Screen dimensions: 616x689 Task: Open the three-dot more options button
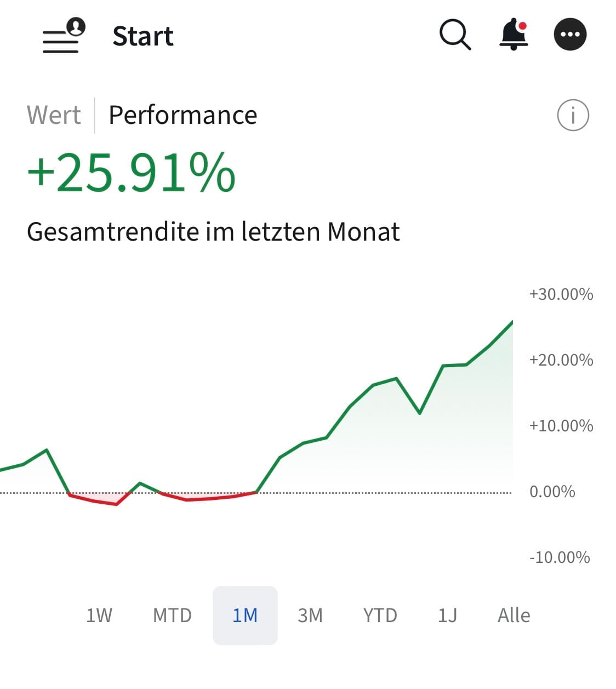click(x=570, y=35)
